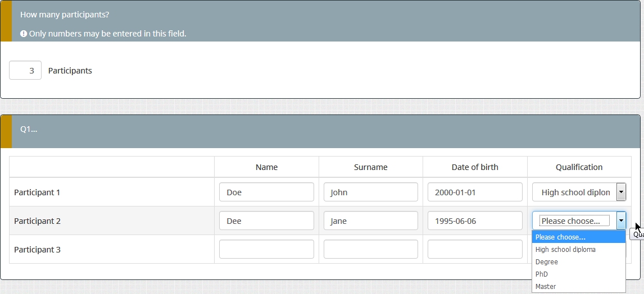Click the empty Participant 3 Surname field
The width and height of the screenshot is (644, 294).
(x=370, y=250)
